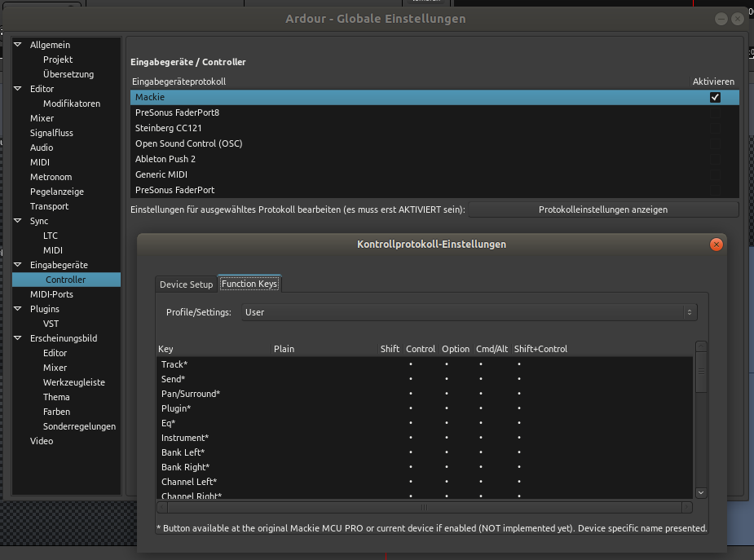
Task: Select the Ableton Push 2 protocol
Action: (434, 159)
